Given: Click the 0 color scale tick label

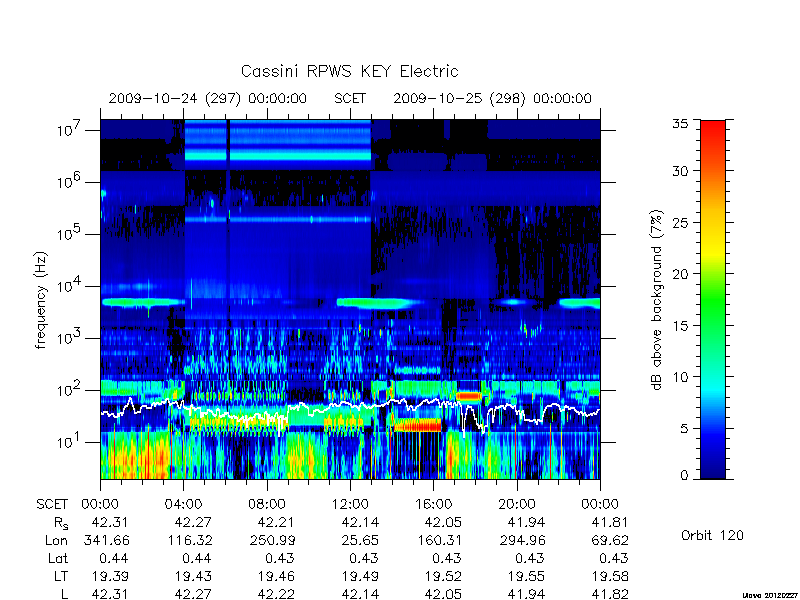Looking at the screenshot, I should [684, 475].
